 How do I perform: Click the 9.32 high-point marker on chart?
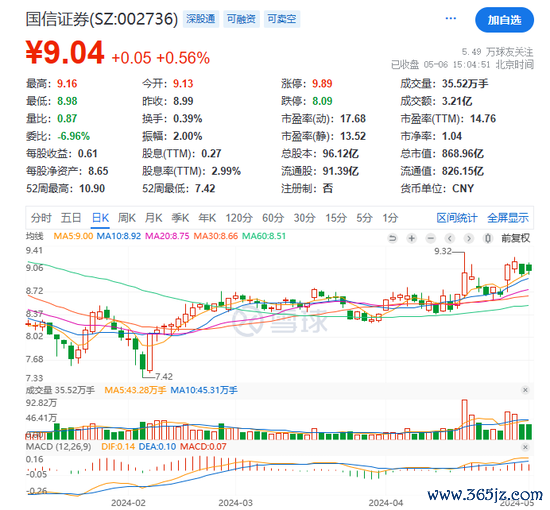coord(443,251)
